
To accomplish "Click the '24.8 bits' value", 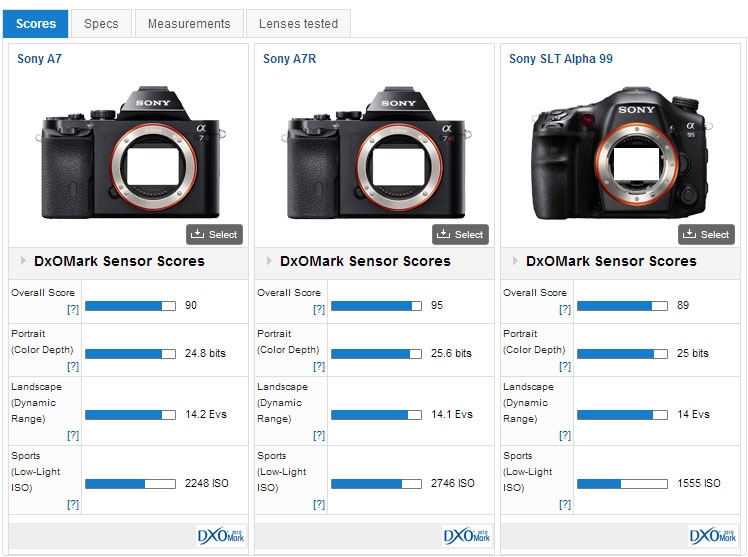I will point(205,353).
